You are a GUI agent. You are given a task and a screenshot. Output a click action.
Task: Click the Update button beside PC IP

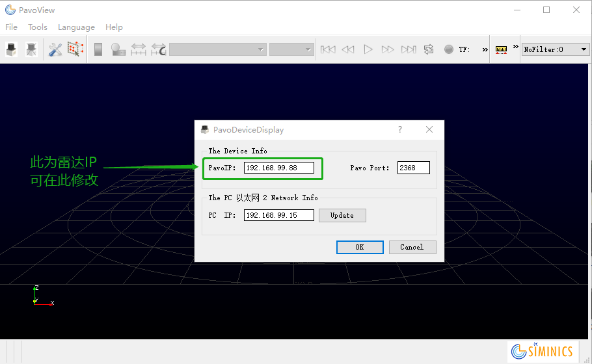(x=342, y=215)
